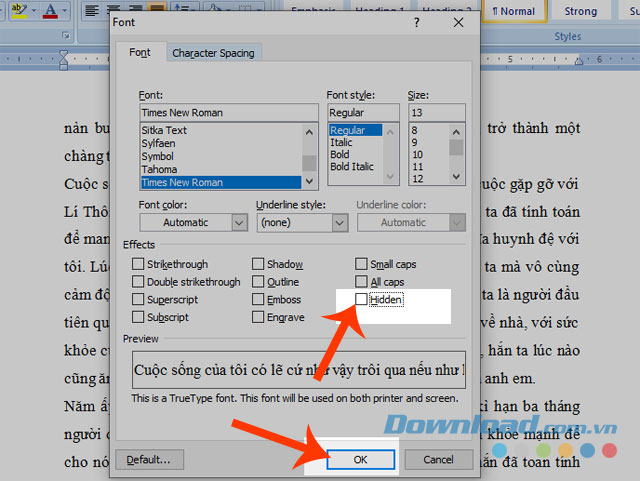The width and height of the screenshot is (640, 481).
Task: Click the text highlight color icon
Action: 19,10
